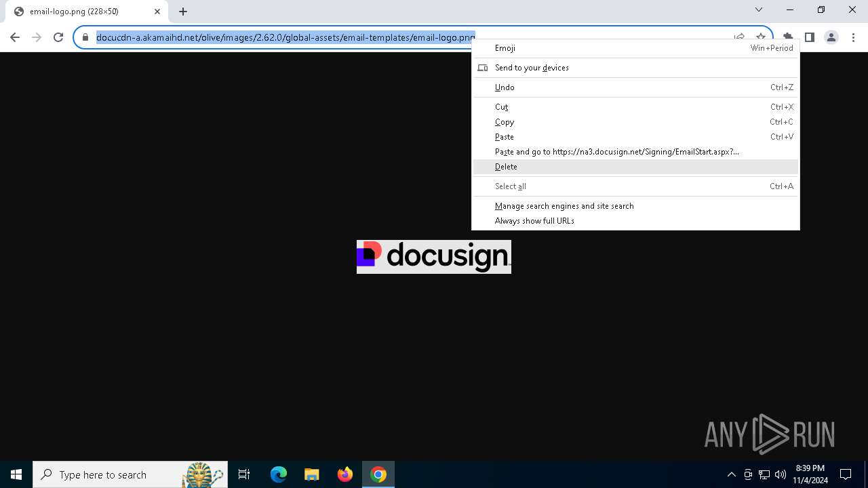Image resolution: width=868 pixels, height=488 pixels.
Task: Open the notification center icon
Action: [846, 474]
